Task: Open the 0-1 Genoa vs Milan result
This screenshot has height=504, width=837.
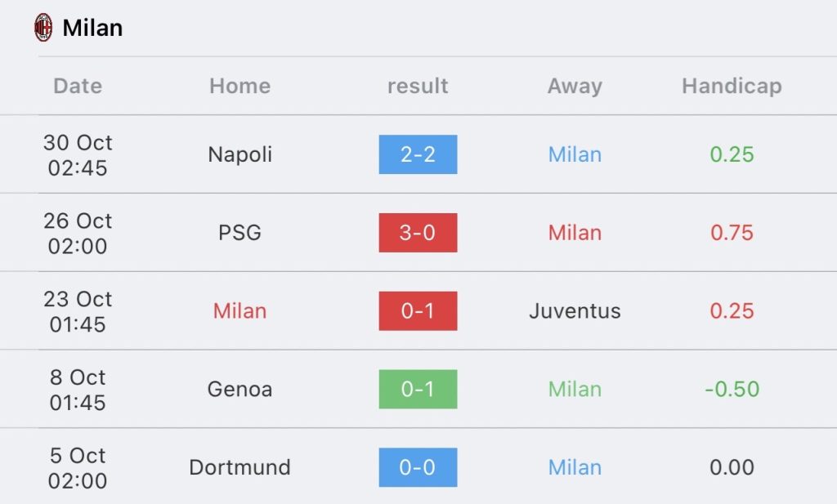Action: (x=418, y=390)
